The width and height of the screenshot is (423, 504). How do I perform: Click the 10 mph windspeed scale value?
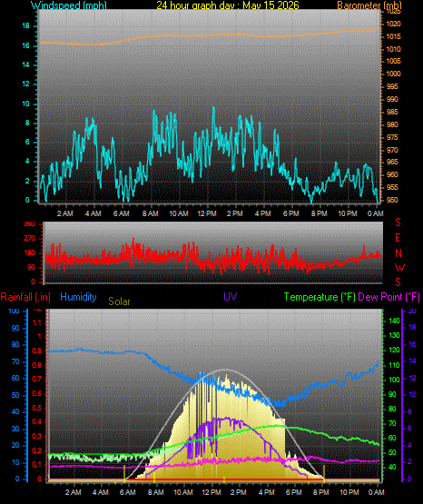25,104
